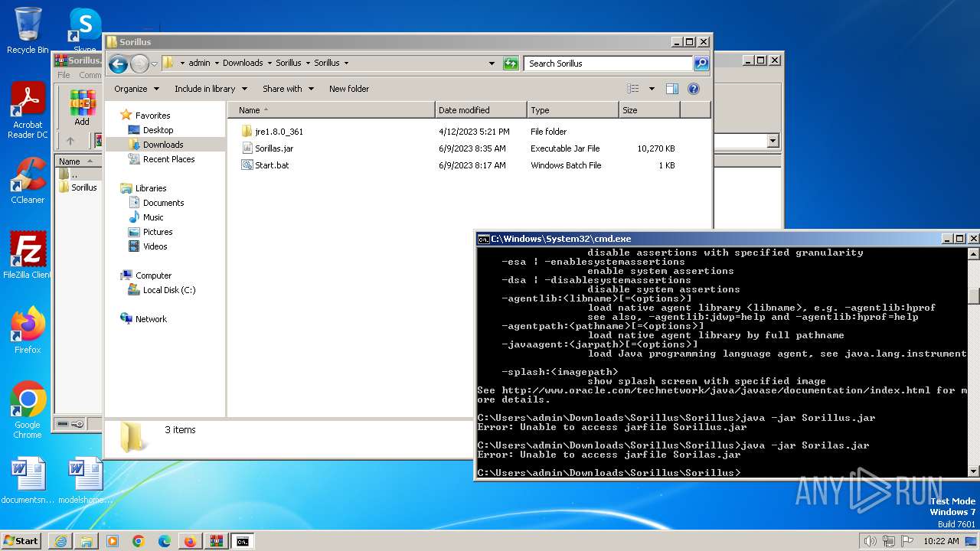Viewport: 980px width, 551px height.
Task: Refresh the Sorillus folder view
Action: (x=511, y=64)
